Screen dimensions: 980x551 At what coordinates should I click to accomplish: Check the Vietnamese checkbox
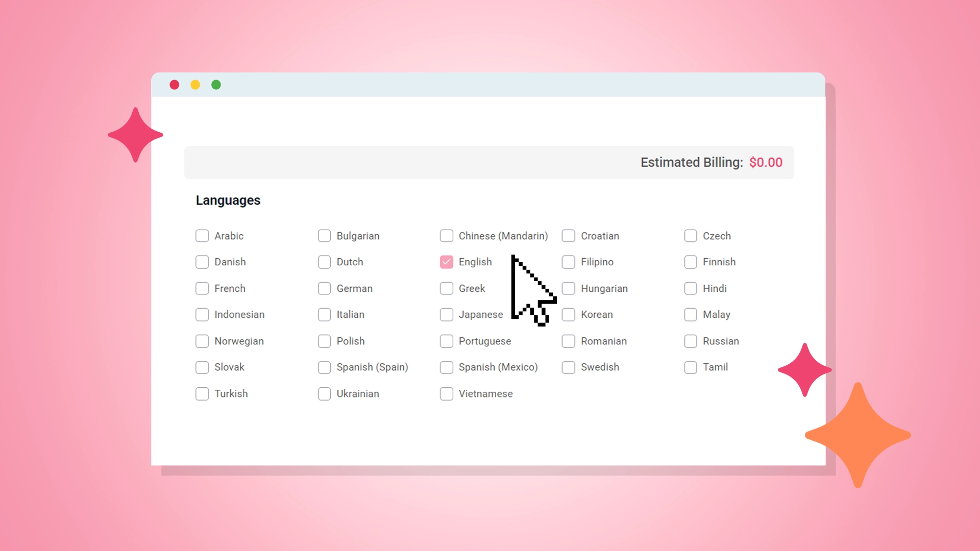tap(446, 394)
